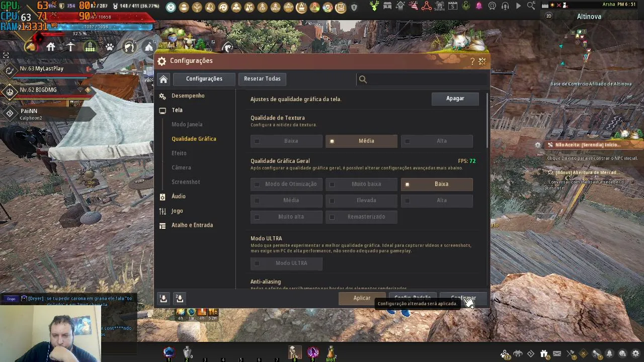644x362 pixels.
Task: Click the Confirmar button
Action: [x=463, y=298]
